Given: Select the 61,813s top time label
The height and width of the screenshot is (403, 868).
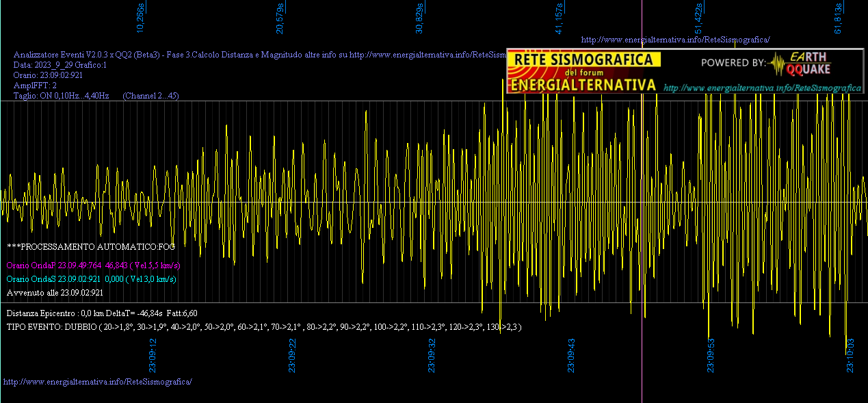Looking at the screenshot, I should pos(838,18).
